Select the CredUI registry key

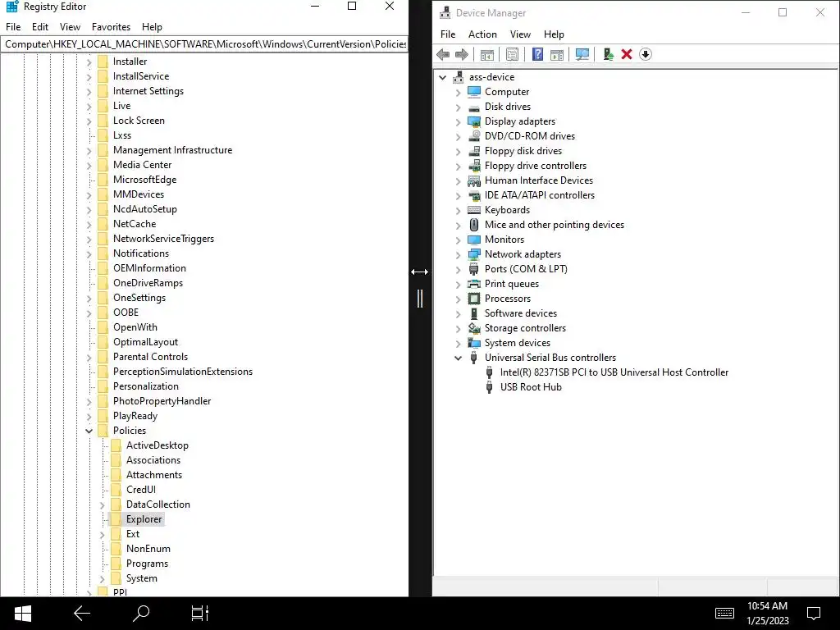(x=141, y=490)
